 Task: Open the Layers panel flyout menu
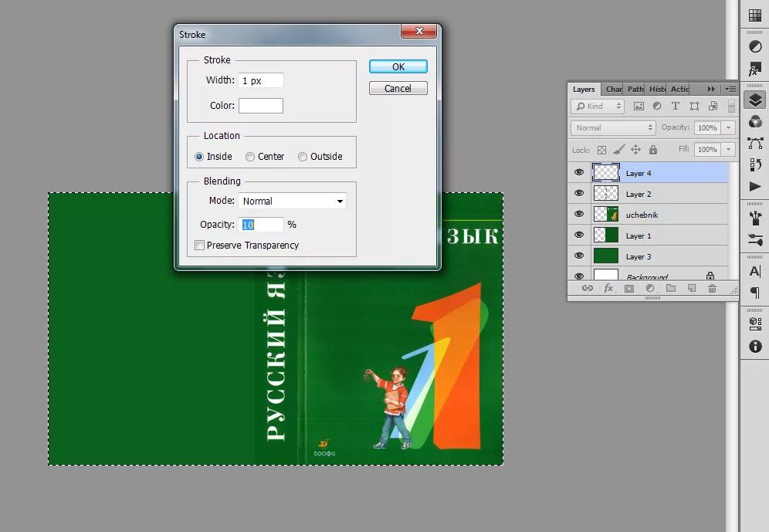point(730,89)
